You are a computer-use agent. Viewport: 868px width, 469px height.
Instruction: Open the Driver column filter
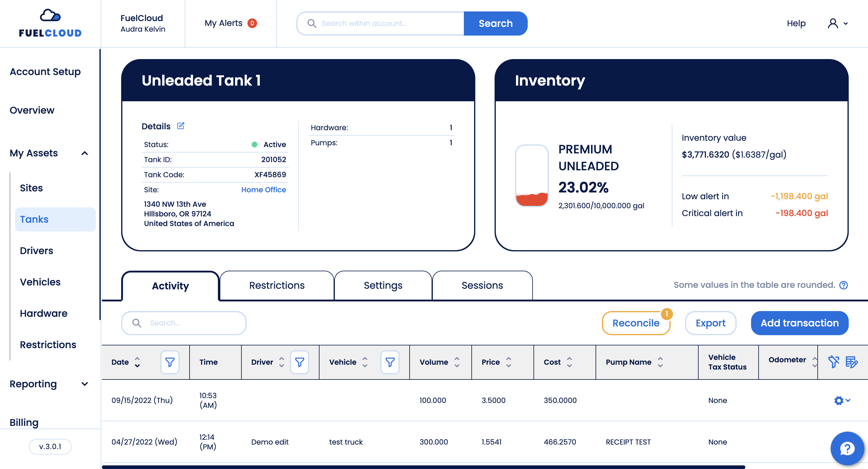click(x=299, y=362)
